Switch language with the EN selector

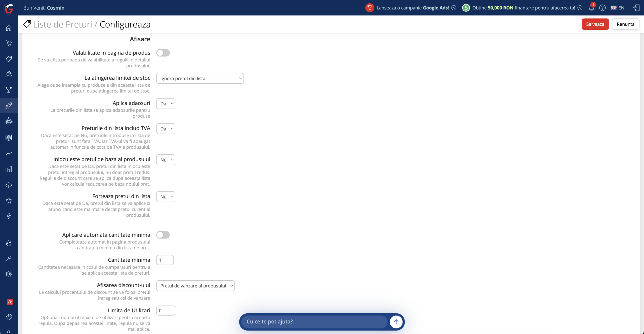(x=617, y=8)
